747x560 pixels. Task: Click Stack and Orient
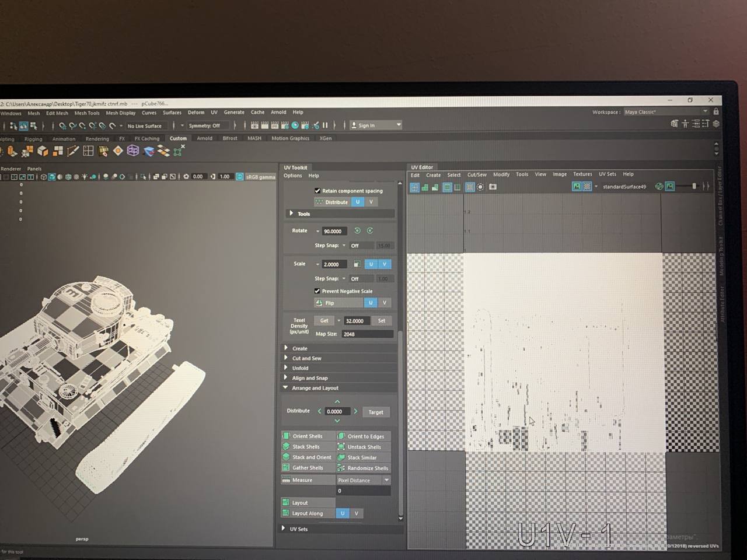point(308,457)
